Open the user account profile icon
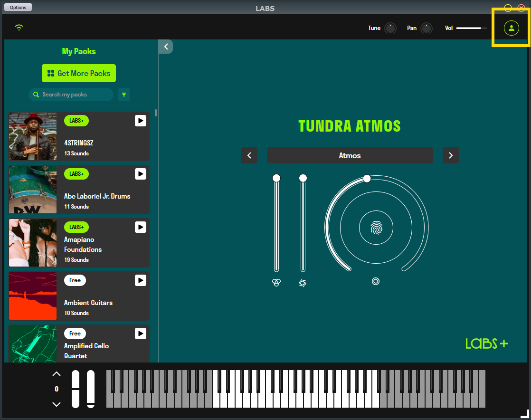The image size is (531, 420). [512, 28]
